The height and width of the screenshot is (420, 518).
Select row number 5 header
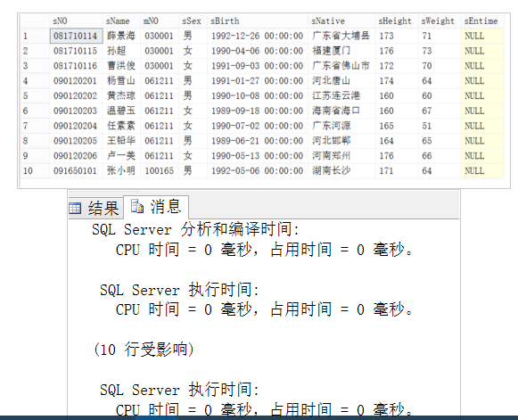[35, 95]
